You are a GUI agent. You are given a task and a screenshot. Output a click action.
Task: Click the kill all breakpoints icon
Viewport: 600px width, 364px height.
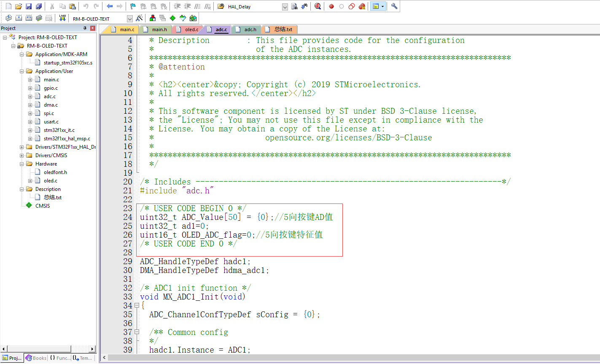(362, 6)
